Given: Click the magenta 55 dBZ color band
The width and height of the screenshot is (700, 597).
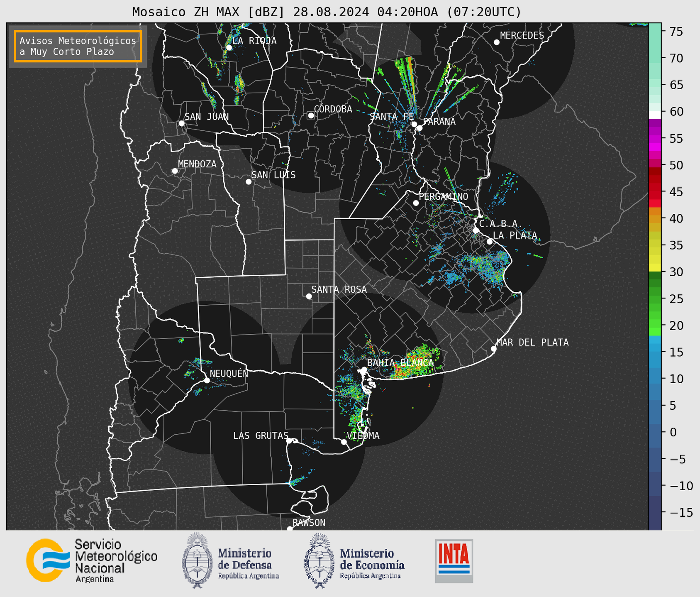Looking at the screenshot, I should (x=655, y=139).
